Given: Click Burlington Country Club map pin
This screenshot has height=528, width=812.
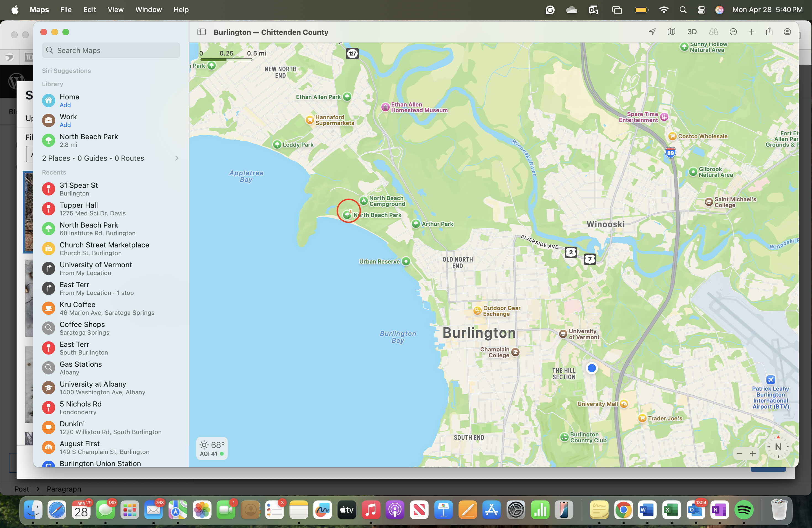Looking at the screenshot, I should [x=564, y=437].
